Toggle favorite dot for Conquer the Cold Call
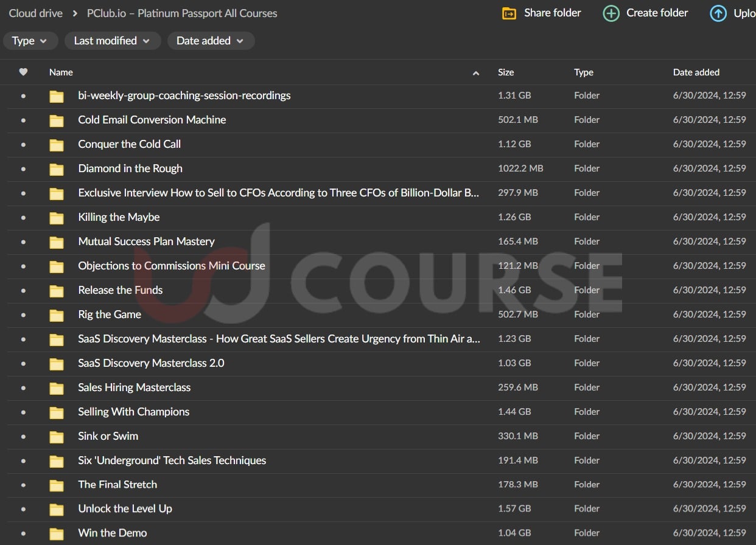The image size is (756, 545). [x=23, y=145]
